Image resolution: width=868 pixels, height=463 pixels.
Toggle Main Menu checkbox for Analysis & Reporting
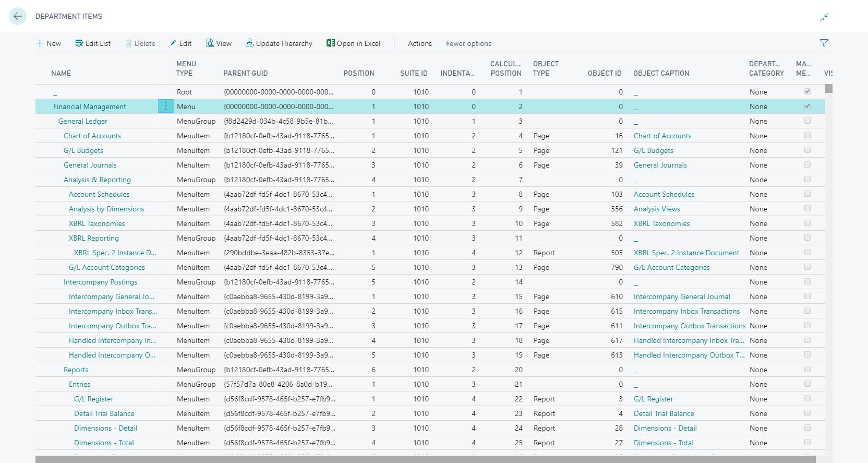pyautogui.click(x=807, y=179)
